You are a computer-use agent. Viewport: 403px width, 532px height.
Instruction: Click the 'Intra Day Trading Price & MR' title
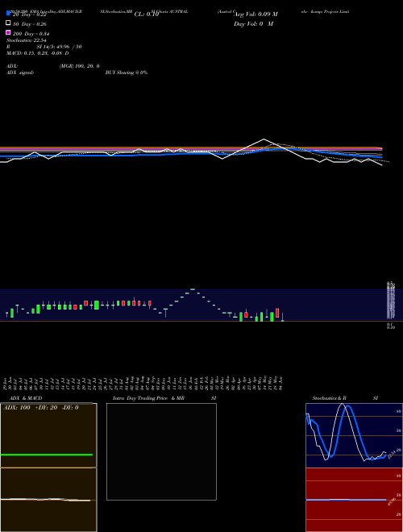pyautogui.click(x=148, y=398)
